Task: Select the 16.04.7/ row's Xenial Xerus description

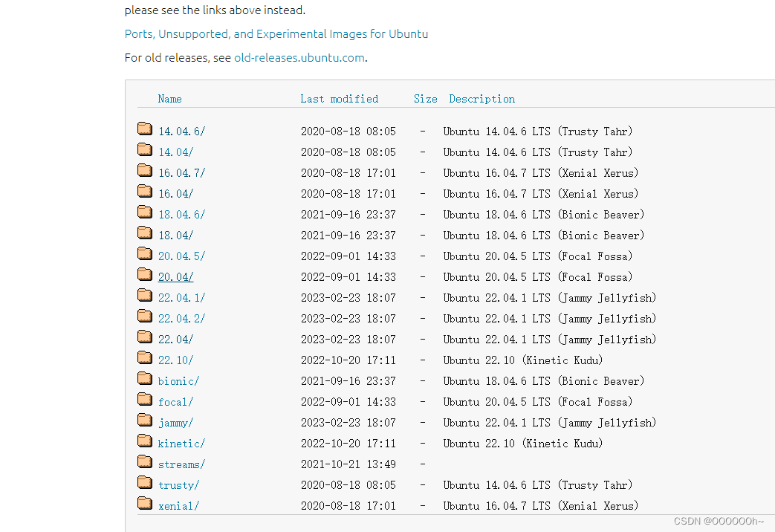Action: 541,173
